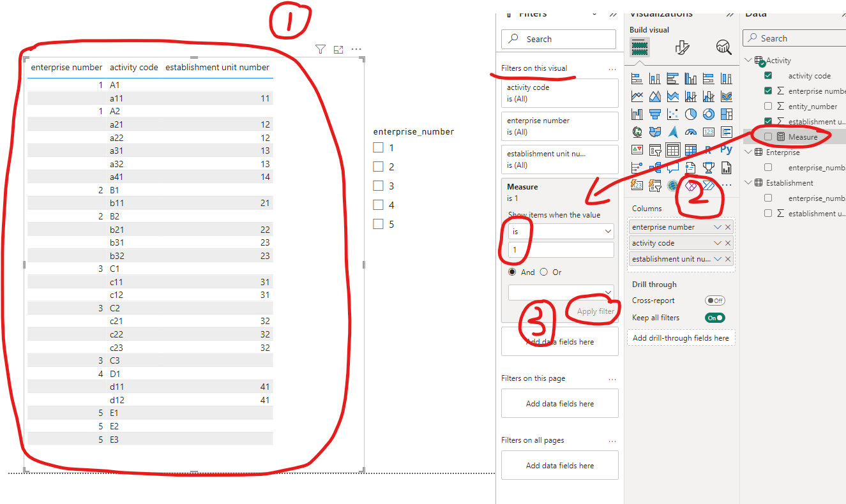Pick the funnel chart visualization

click(x=654, y=114)
